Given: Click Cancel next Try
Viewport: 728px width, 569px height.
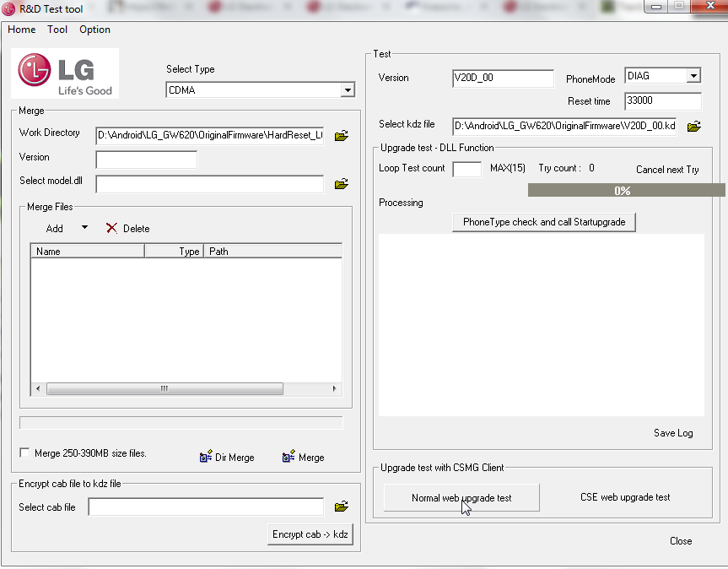Looking at the screenshot, I should tap(667, 170).
